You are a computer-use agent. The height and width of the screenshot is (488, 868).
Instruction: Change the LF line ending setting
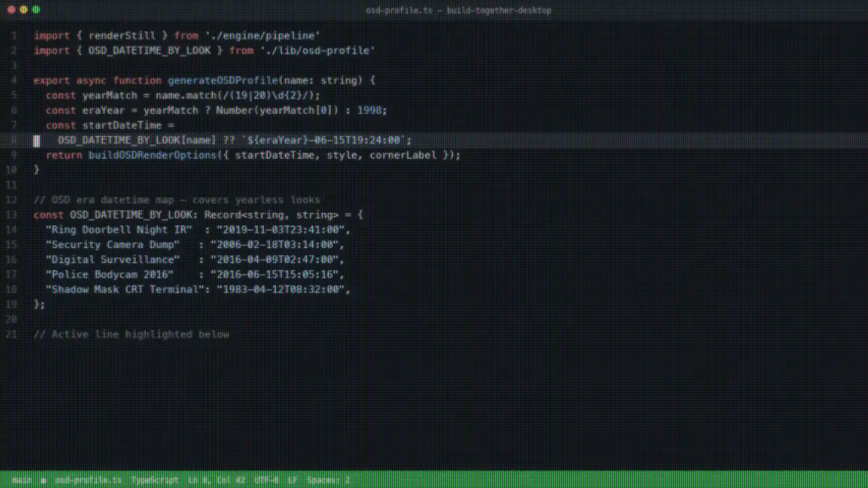[292, 480]
